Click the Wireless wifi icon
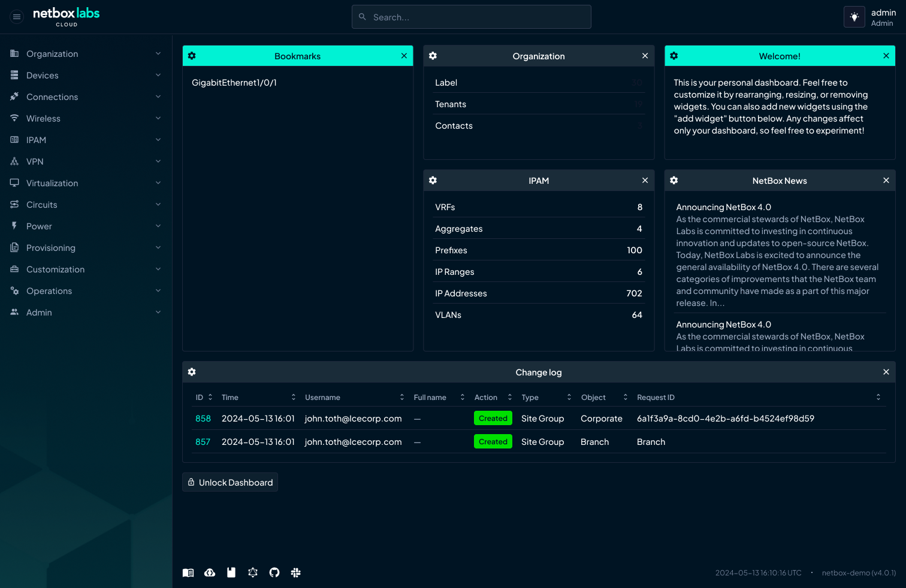This screenshot has height=588, width=906. 14,118
